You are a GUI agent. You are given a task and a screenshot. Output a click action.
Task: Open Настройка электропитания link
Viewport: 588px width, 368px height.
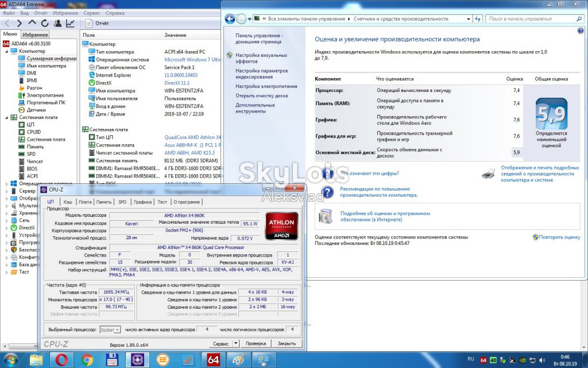pyautogui.click(x=266, y=86)
